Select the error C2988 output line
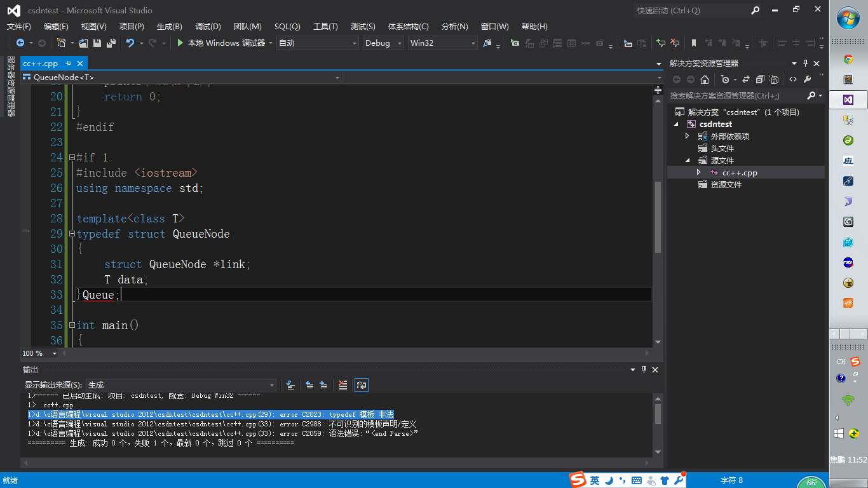The width and height of the screenshot is (868, 488). (222, 424)
